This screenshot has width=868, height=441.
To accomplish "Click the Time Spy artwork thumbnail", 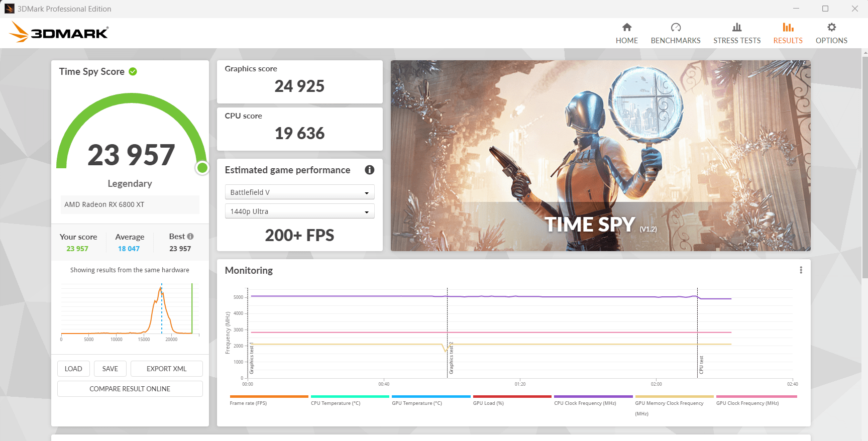I will click(600, 156).
